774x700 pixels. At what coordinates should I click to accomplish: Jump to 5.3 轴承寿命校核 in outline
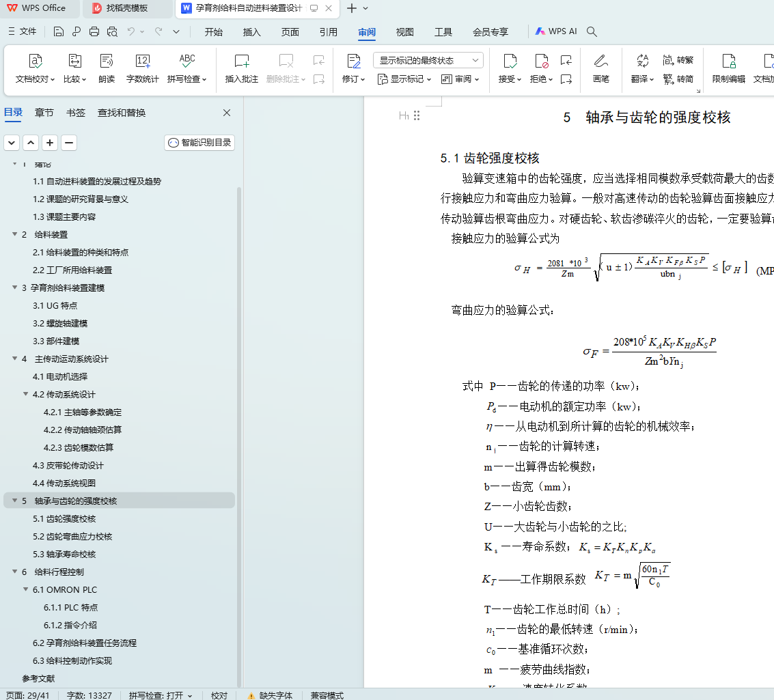pos(64,554)
